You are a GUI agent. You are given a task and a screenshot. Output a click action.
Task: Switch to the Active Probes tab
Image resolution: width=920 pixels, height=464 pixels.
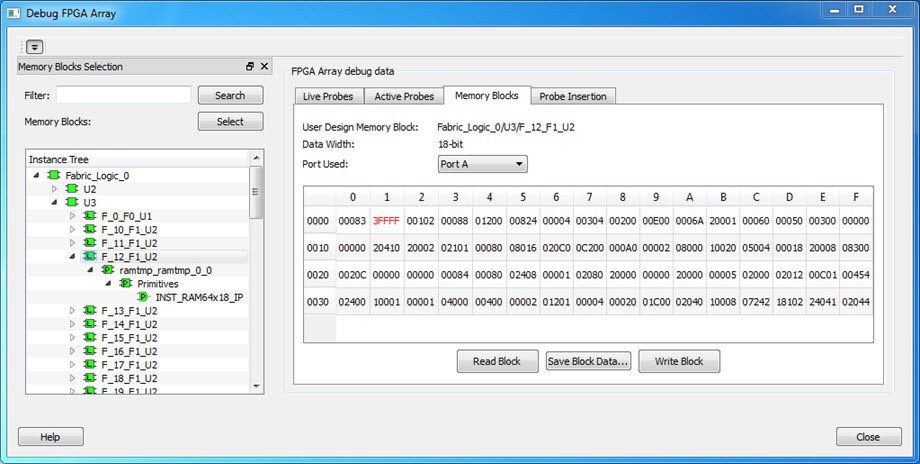[x=403, y=96]
